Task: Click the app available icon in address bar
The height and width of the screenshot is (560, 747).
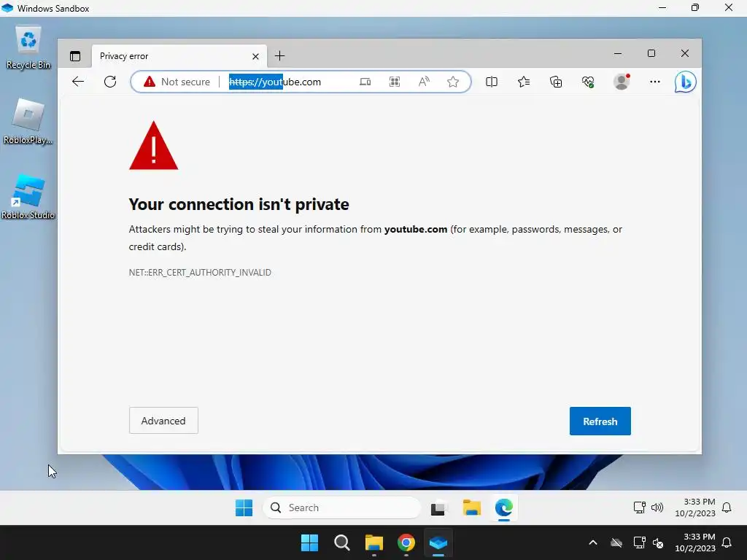Action: point(365,82)
